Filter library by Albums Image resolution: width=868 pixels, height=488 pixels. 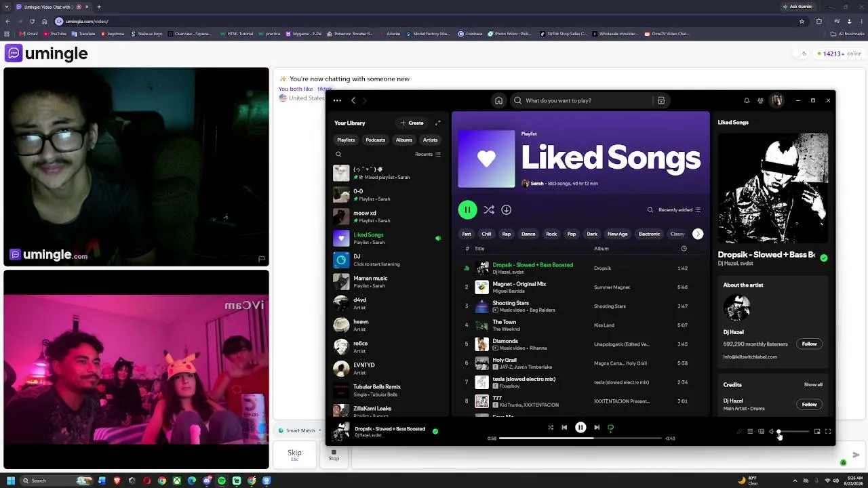pos(404,140)
